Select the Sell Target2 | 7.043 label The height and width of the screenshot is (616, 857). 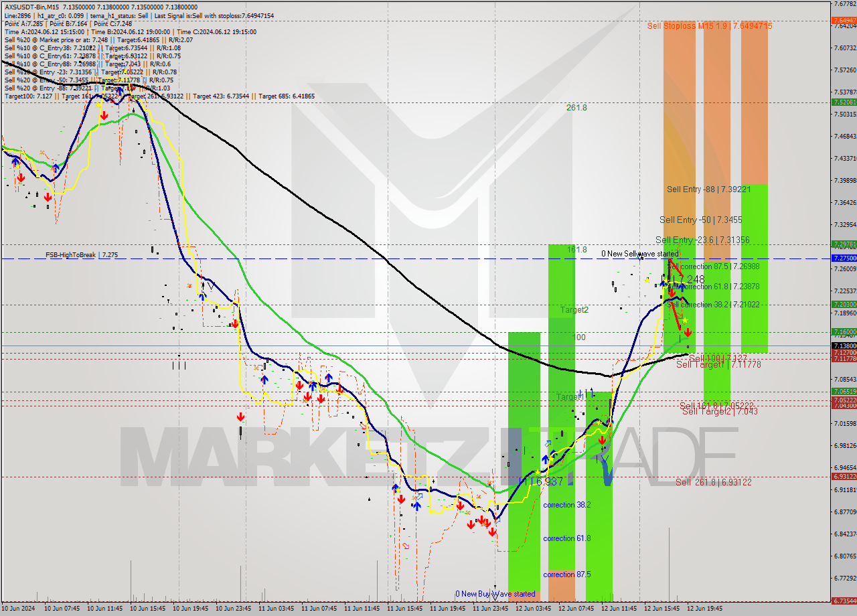click(x=719, y=412)
